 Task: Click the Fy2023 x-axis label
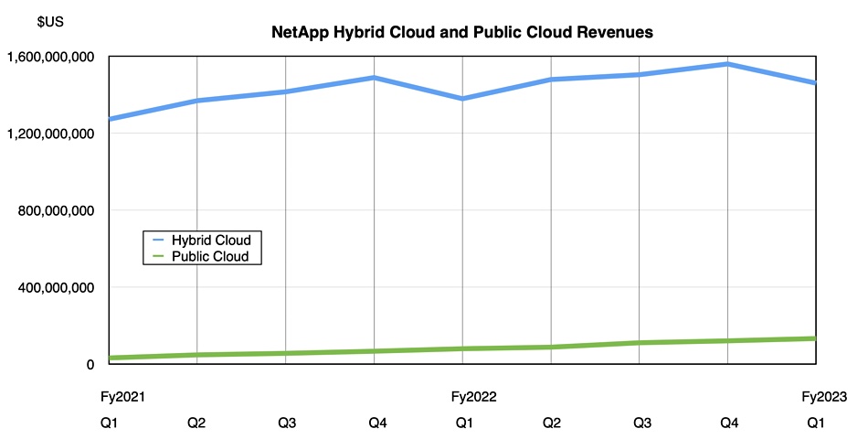coord(824,397)
